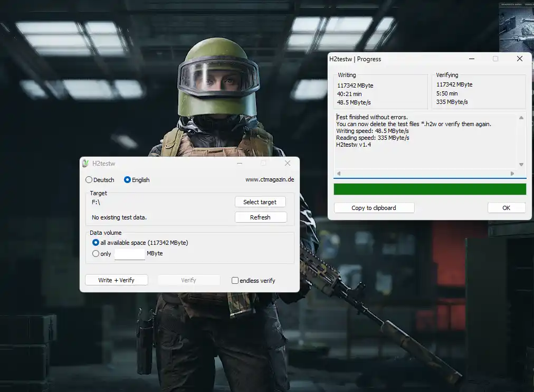Click the '40:21 min' writing time value
The image size is (534, 392).
click(349, 94)
